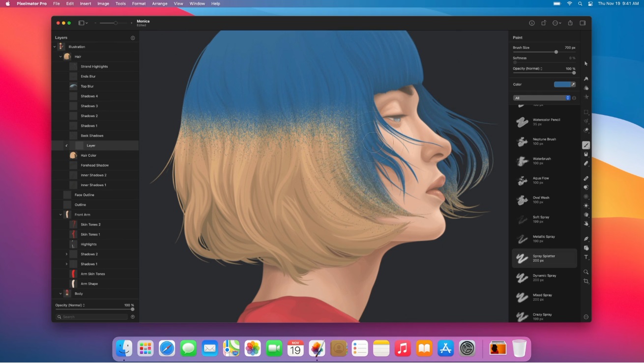Collapse the Hair layer group
Screen dimensions: 644x363
point(60,56)
